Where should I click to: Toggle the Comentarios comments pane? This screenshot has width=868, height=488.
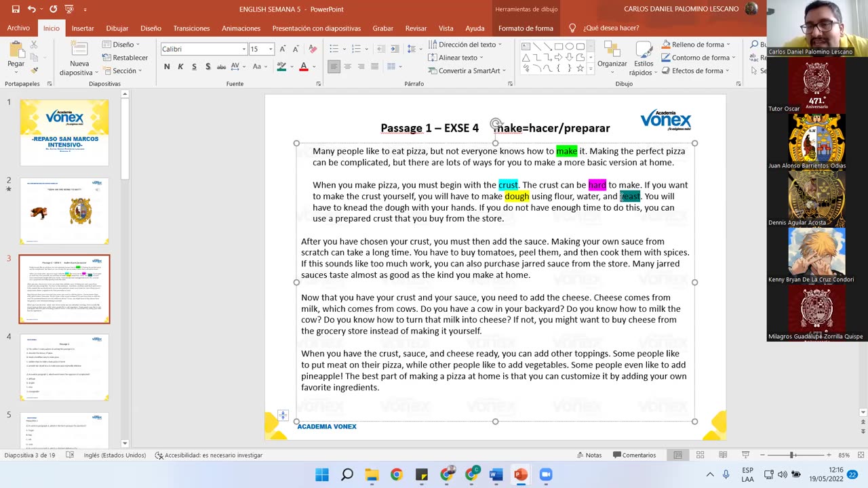tap(634, 455)
